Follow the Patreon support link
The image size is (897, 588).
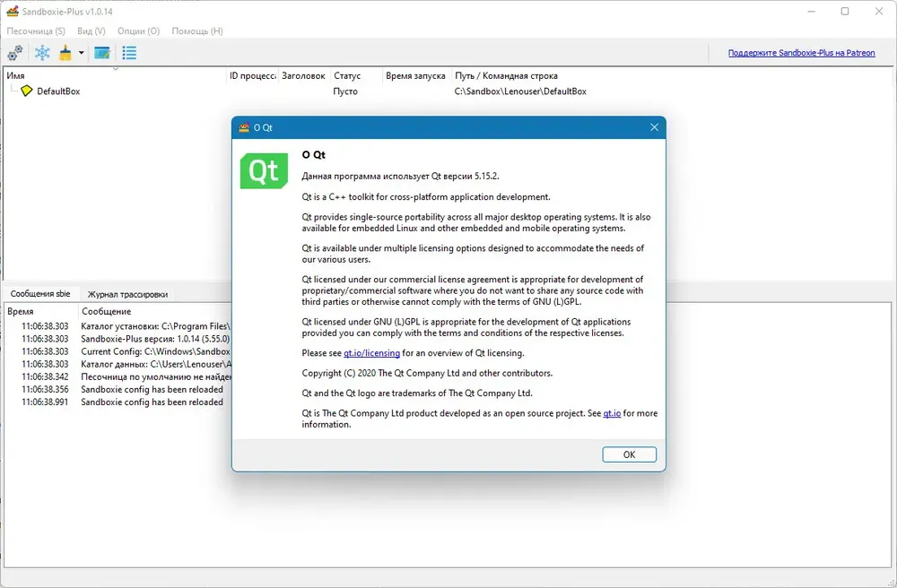pyautogui.click(x=801, y=53)
